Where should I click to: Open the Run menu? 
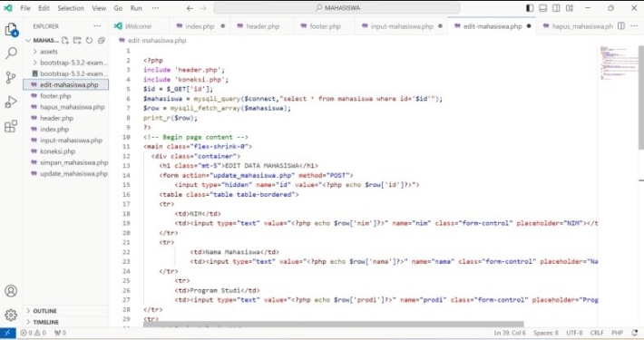click(x=136, y=8)
